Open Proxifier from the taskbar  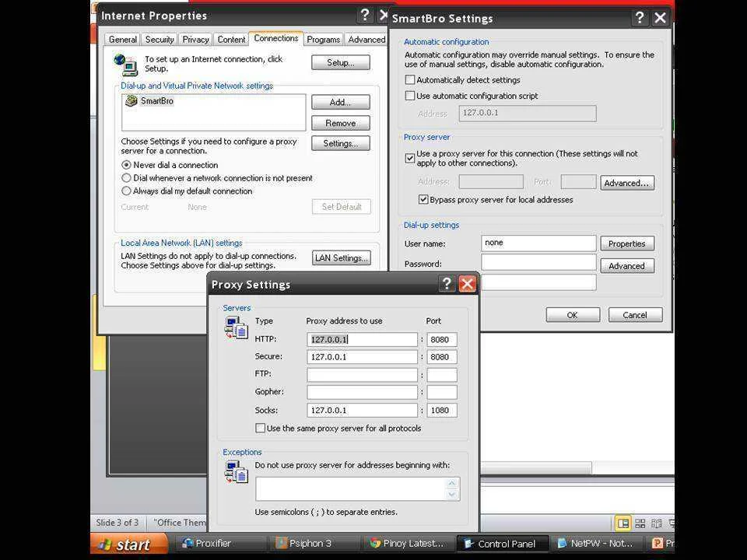tap(219, 544)
